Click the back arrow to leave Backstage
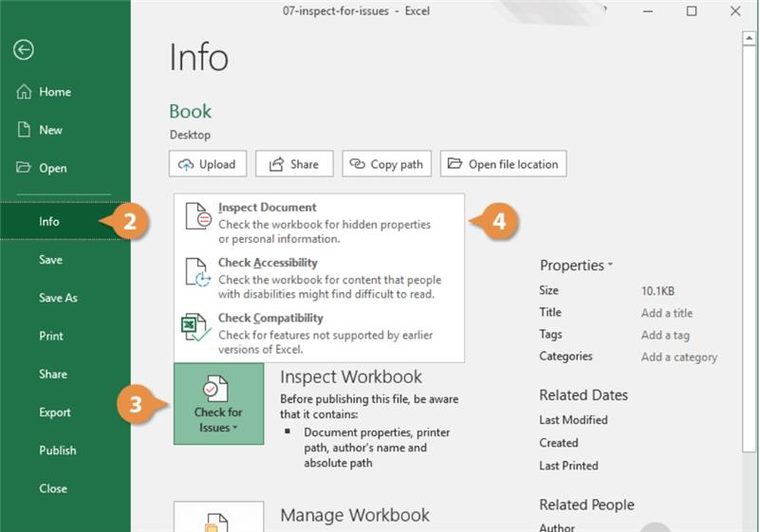This screenshot has height=532, width=759. coord(23,50)
